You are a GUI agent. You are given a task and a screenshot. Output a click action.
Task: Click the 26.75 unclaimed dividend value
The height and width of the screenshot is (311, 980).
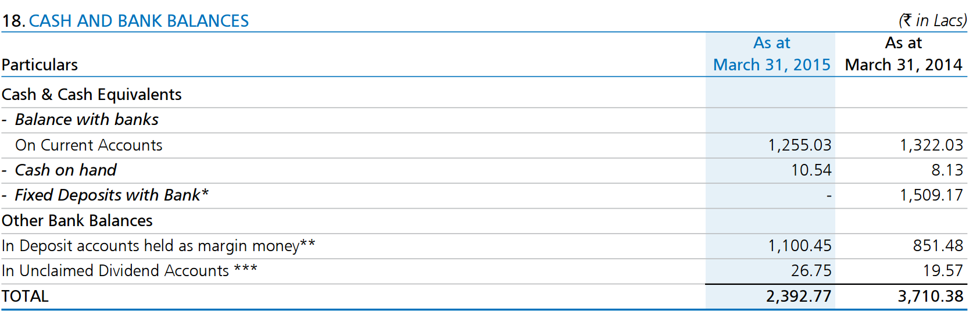click(811, 270)
